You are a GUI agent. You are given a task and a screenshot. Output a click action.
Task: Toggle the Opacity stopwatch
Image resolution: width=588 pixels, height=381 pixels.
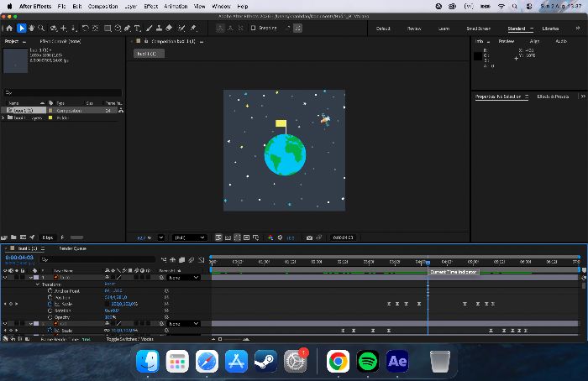click(x=50, y=317)
